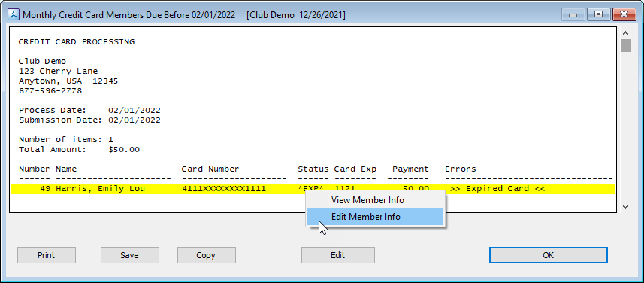Viewport: 644px width, 283px height.
Task: Maximize the credit card report window
Action: coord(598,15)
